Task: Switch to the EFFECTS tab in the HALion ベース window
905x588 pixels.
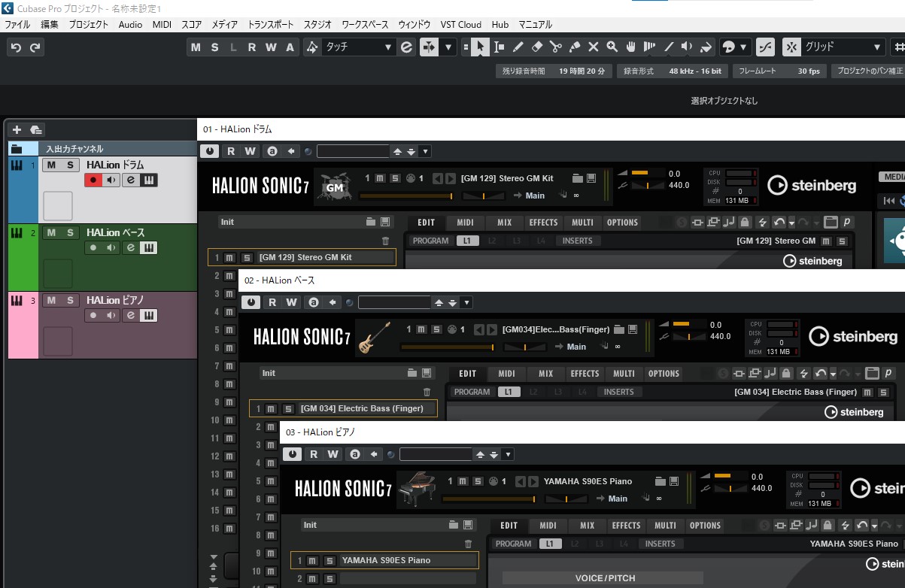Action: click(x=585, y=374)
